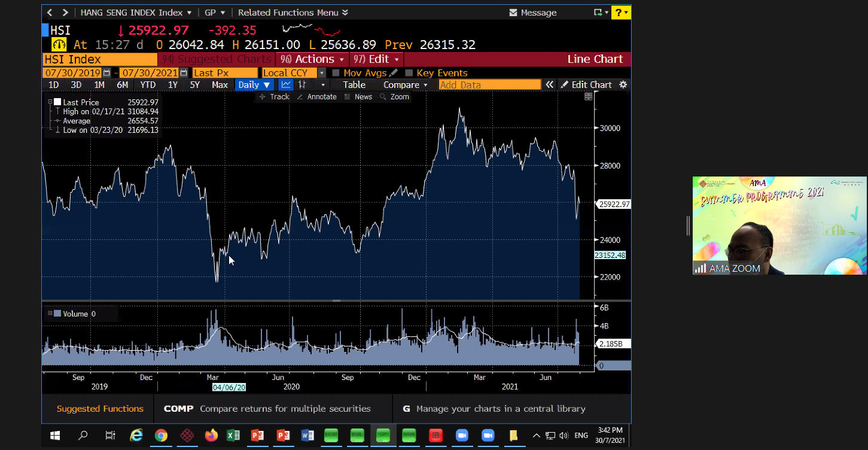Click the Edit Chart button
The image size is (868, 450).
[x=586, y=85]
